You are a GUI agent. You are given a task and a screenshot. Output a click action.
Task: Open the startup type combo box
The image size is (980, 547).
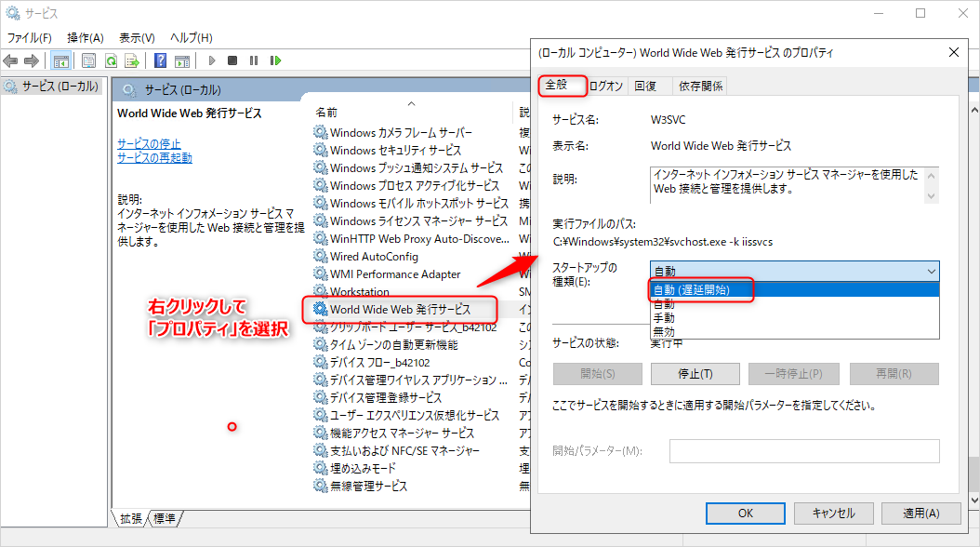point(794,271)
